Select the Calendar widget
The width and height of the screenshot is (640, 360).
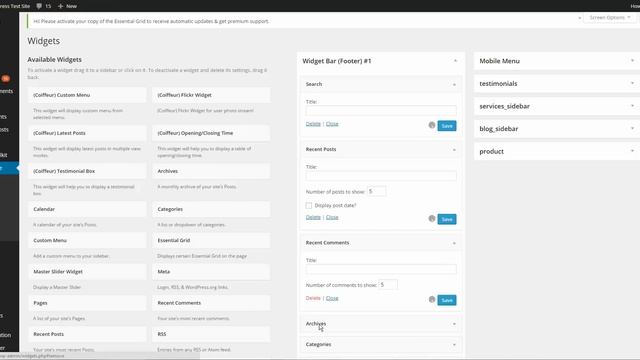click(x=87, y=209)
